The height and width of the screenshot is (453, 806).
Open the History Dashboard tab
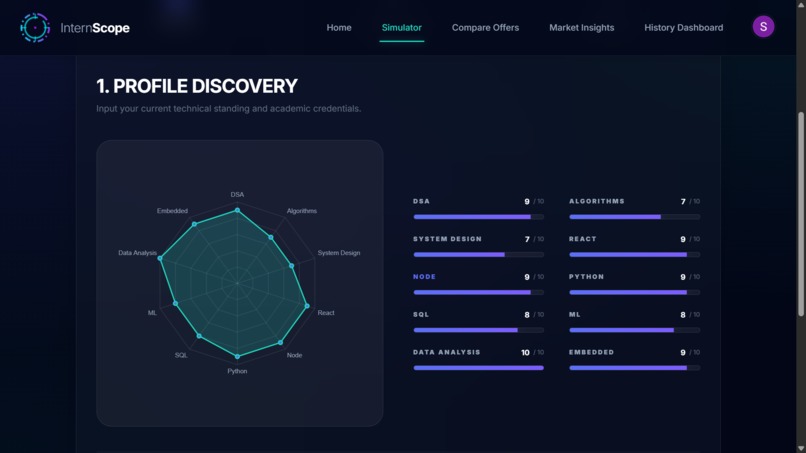[684, 28]
